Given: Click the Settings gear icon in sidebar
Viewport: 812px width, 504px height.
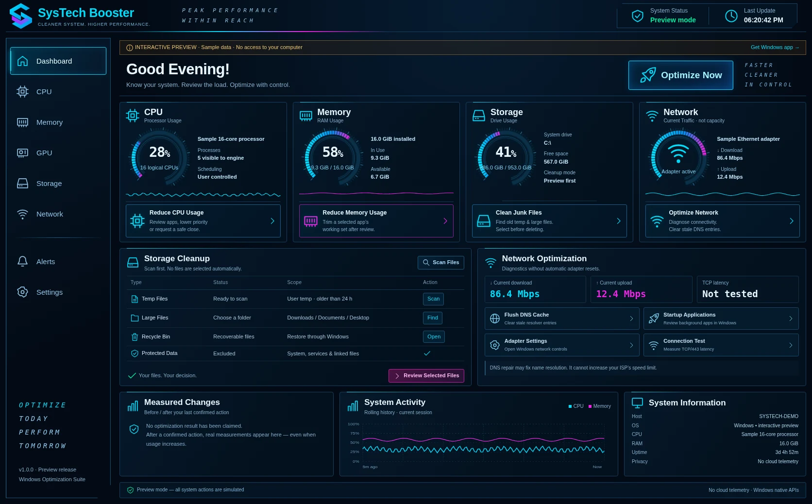Looking at the screenshot, I should pos(22,292).
